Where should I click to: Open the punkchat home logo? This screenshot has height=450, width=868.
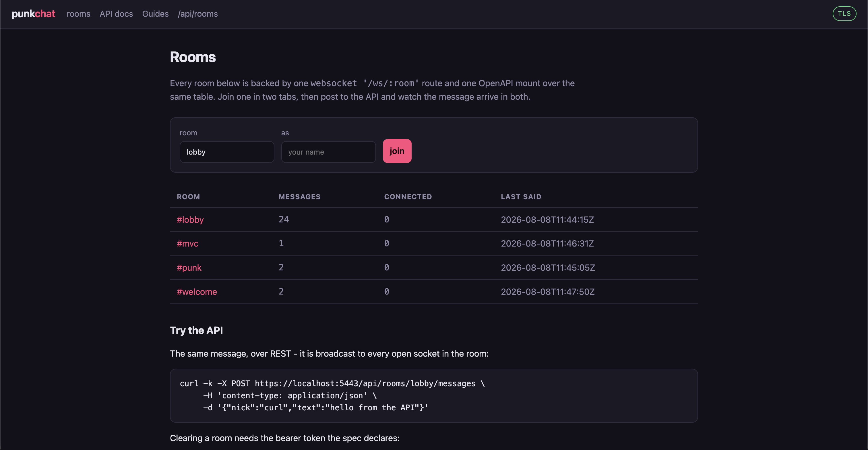click(33, 14)
